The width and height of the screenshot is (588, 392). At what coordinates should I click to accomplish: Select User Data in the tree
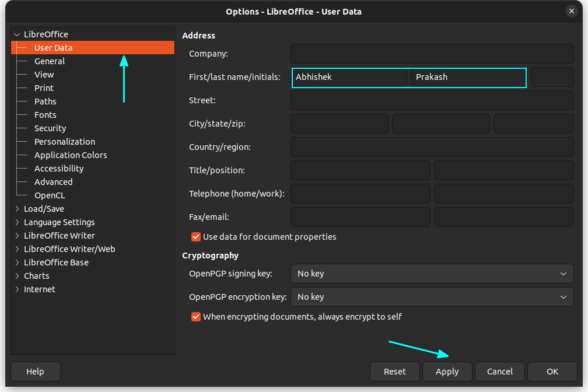93,48
